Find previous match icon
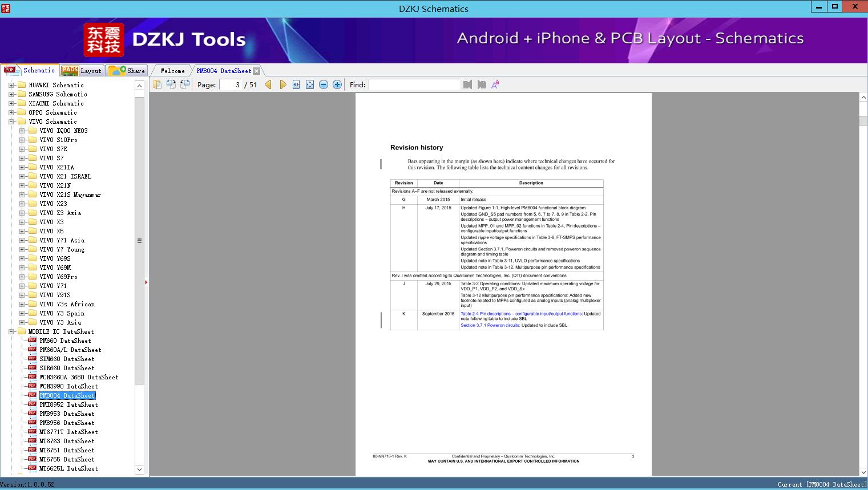 click(468, 84)
